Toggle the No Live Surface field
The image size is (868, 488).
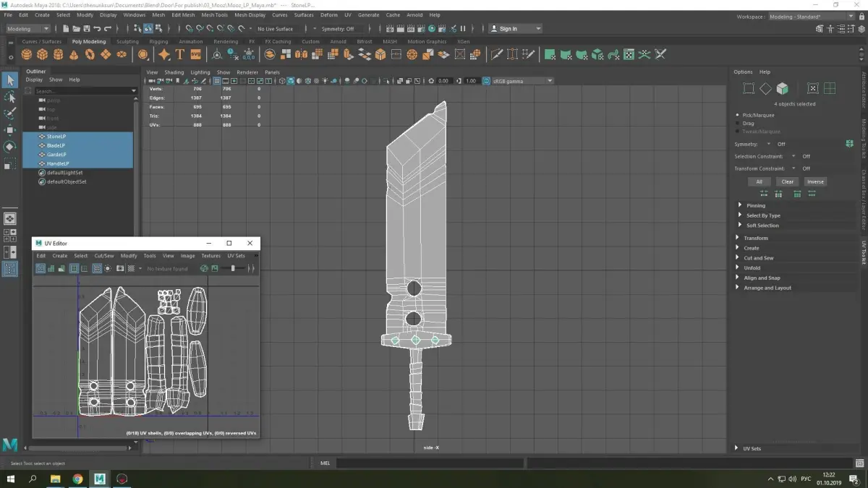276,29
